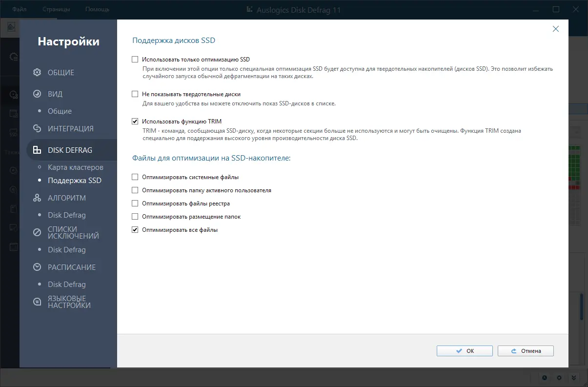Enable Оптимизировать системные файлы
The width and height of the screenshot is (588, 387).
coord(135,177)
